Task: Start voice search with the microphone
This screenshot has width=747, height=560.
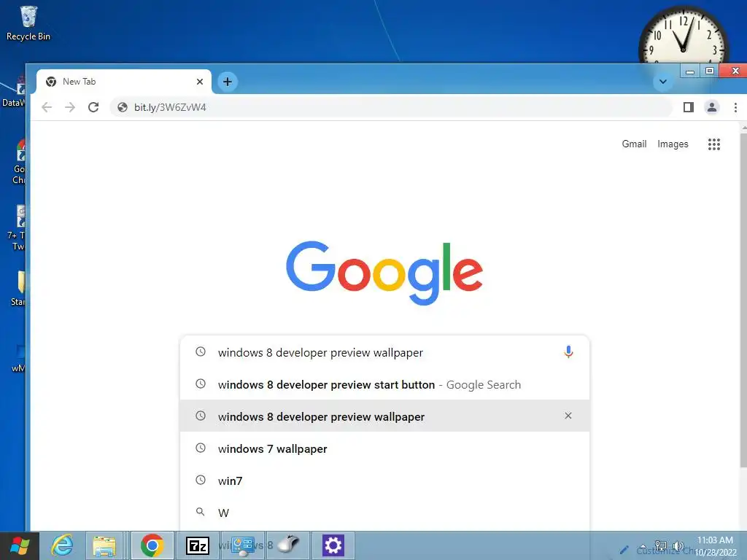Action: pyautogui.click(x=568, y=352)
